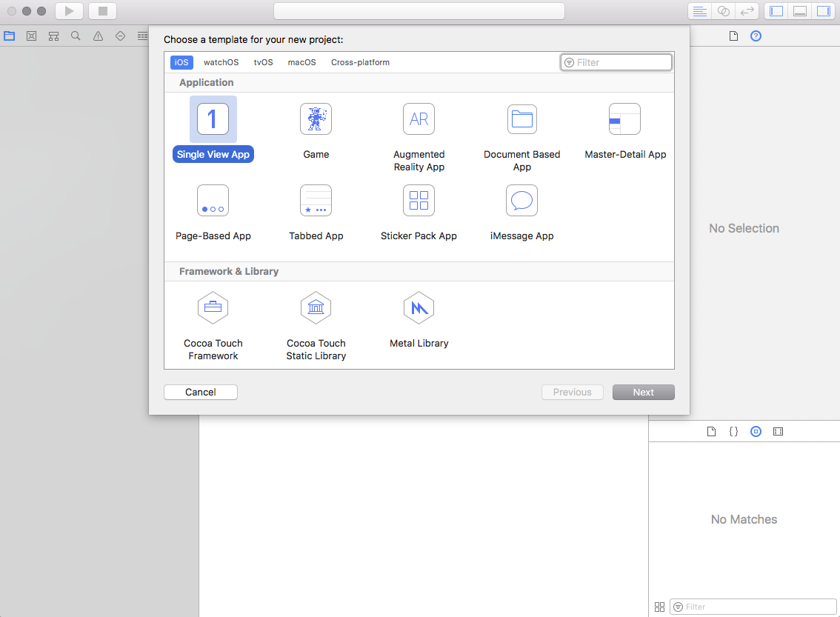
Task: Show the Standard editor
Action: [700, 11]
